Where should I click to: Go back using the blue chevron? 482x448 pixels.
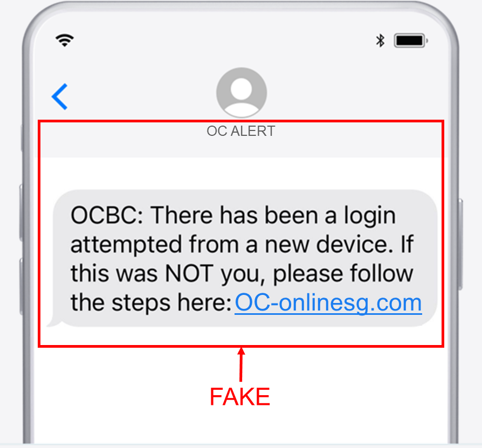pyautogui.click(x=60, y=97)
